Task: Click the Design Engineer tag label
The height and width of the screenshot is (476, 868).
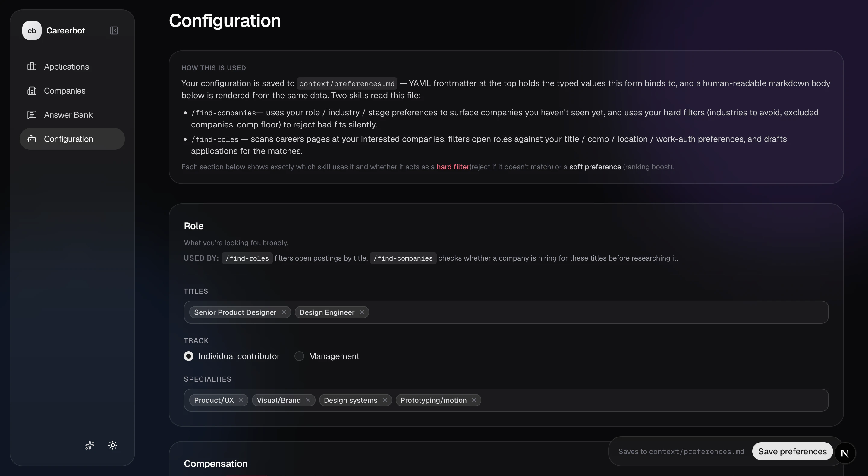Action: click(x=327, y=312)
